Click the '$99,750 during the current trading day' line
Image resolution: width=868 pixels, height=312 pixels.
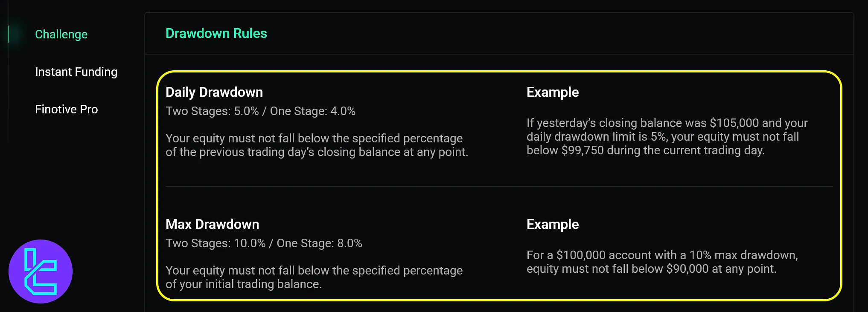pos(645,150)
